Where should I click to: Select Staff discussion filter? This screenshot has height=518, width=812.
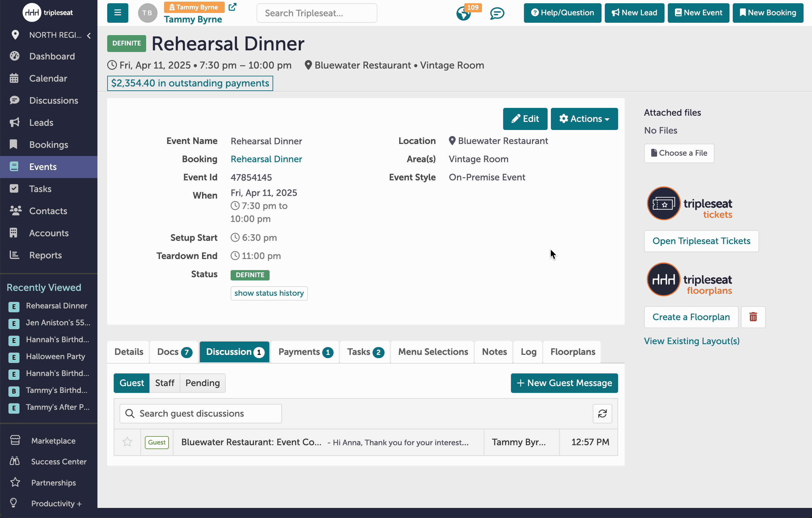tap(165, 383)
